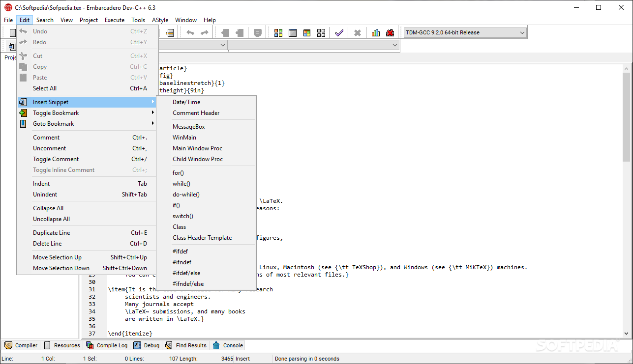Switch to the Console tab

click(x=228, y=345)
